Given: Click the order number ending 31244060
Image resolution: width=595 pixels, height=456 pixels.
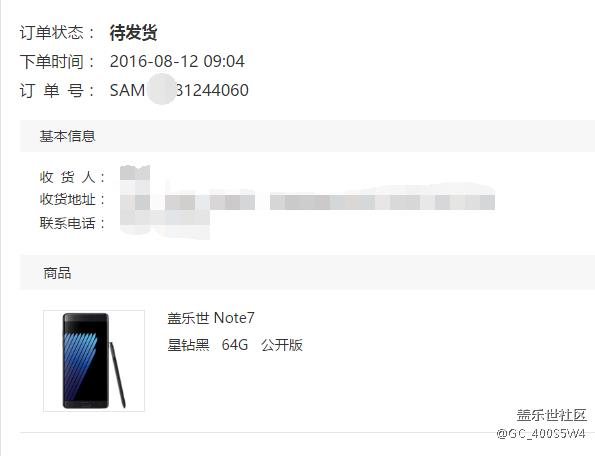Looking at the screenshot, I should click(179, 90).
